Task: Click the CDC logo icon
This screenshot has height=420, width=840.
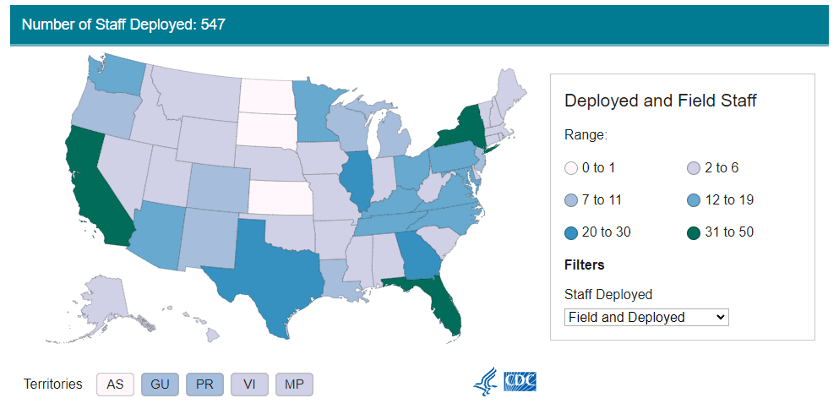Action: point(520,383)
